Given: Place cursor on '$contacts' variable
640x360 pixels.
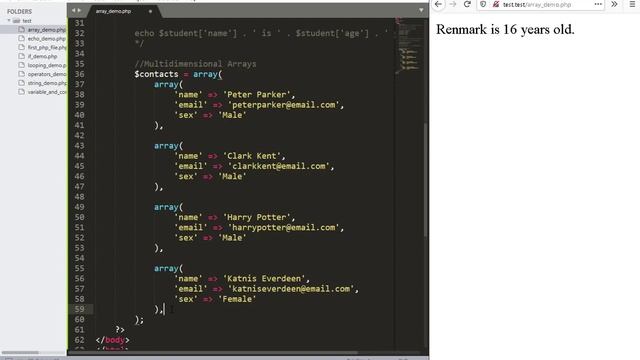Looking at the screenshot, I should (x=156, y=74).
